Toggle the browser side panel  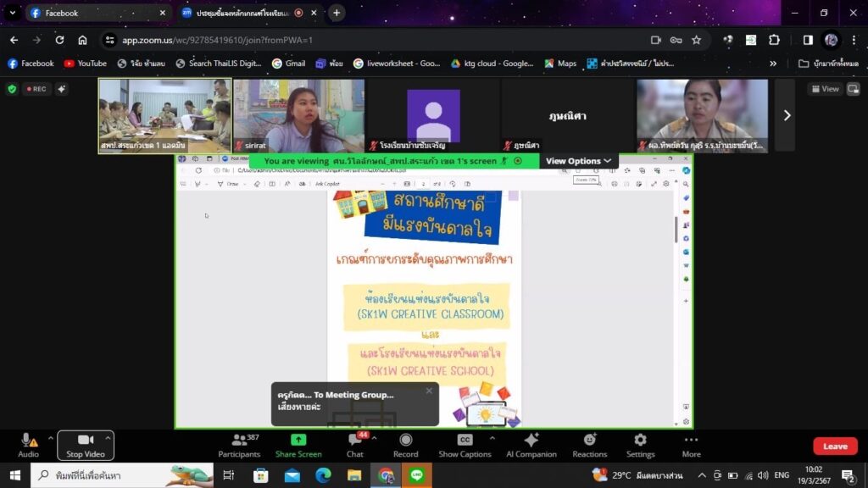(x=808, y=40)
